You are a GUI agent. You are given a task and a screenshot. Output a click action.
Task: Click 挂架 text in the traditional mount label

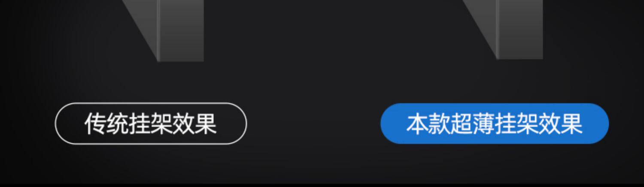150,124
